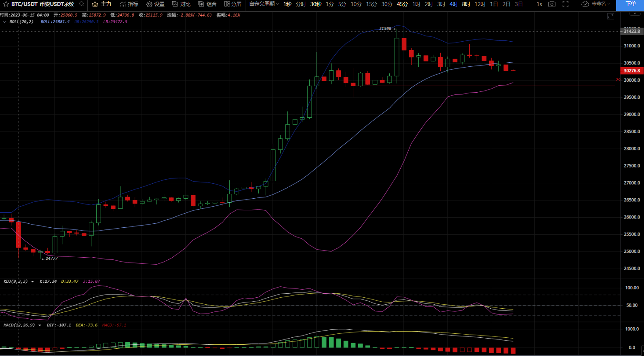Click the 30276.8 current price label on axis
The width and height of the screenshot is (644, 356).
point(631,71)
